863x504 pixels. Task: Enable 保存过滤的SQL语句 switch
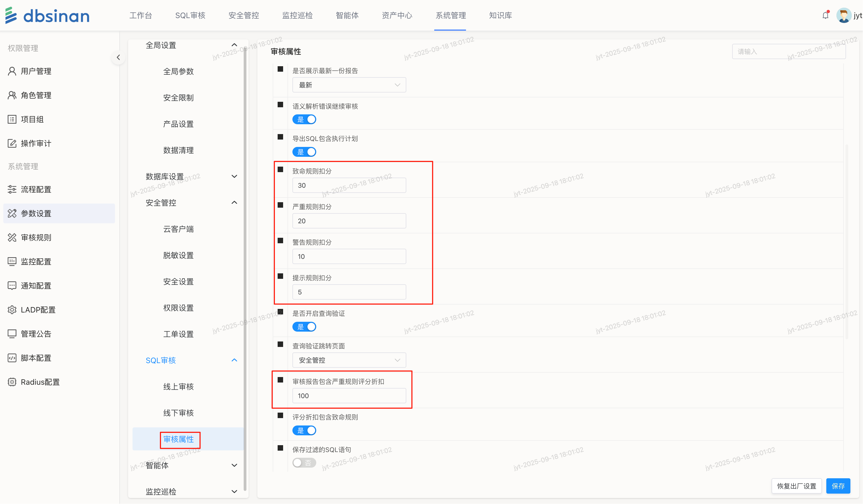(304, 463)
